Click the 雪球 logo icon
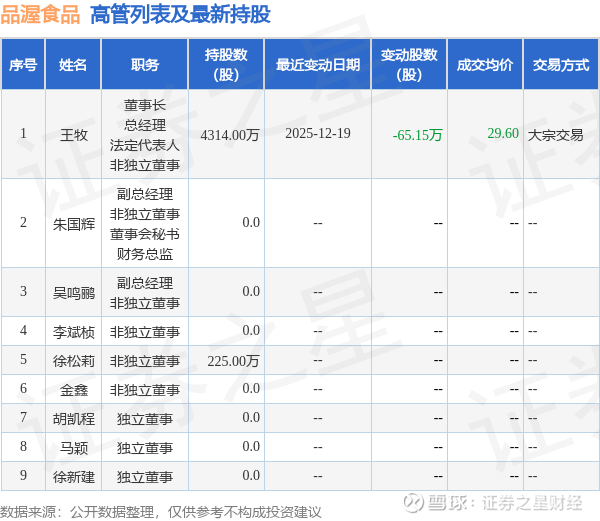 point(413,502)
